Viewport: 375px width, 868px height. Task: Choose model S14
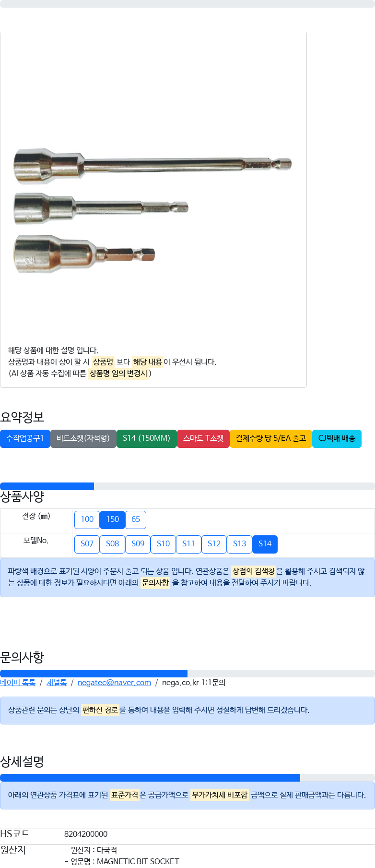coord(265,544)
